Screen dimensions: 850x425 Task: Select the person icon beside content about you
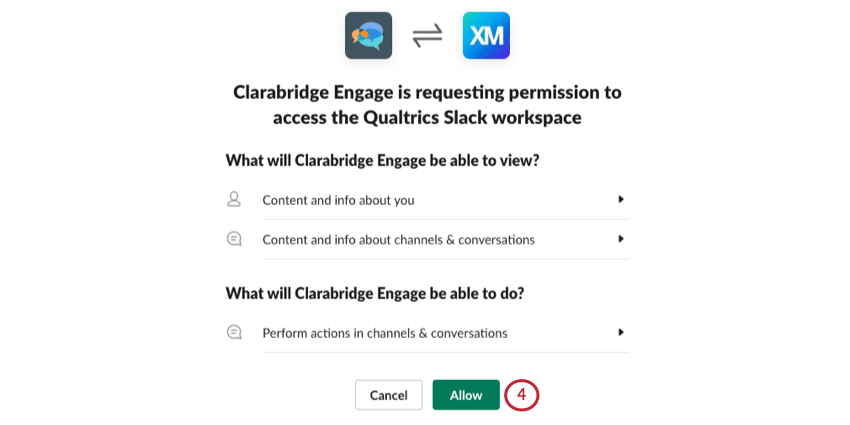(234, 199)
